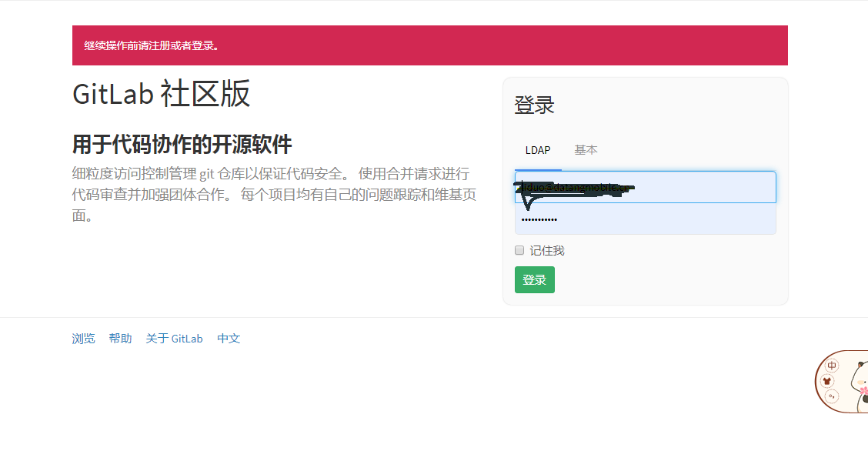Click the description paragraph starting with 细粒度访问控制
Screen dimensions: 868x461
coord(274,195)
